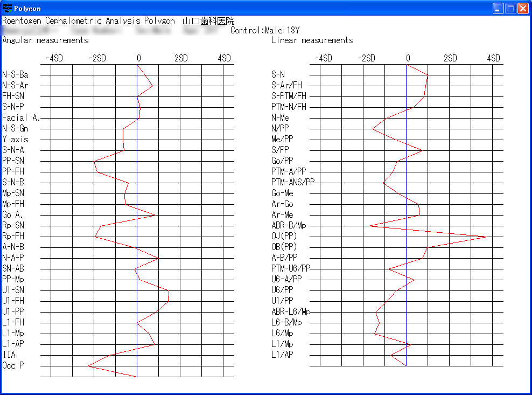Click the Go A. angular label
532x395 pixels.
12,214
